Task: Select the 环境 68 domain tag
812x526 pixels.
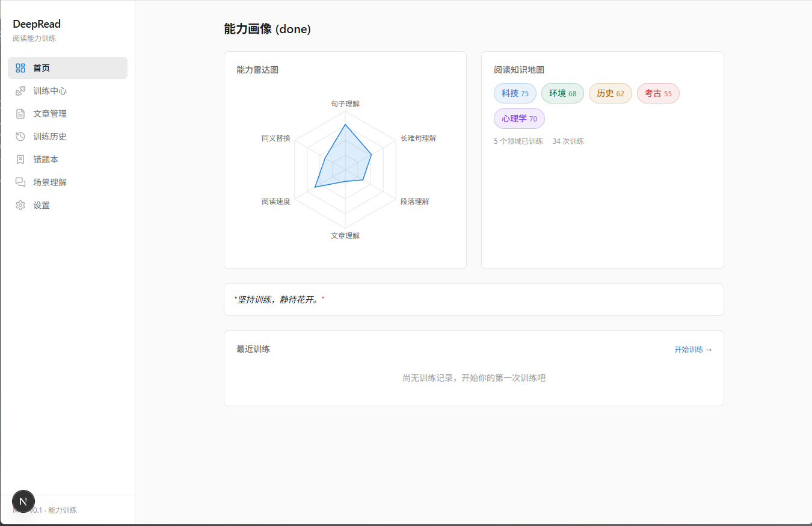Action: (562, 93)
